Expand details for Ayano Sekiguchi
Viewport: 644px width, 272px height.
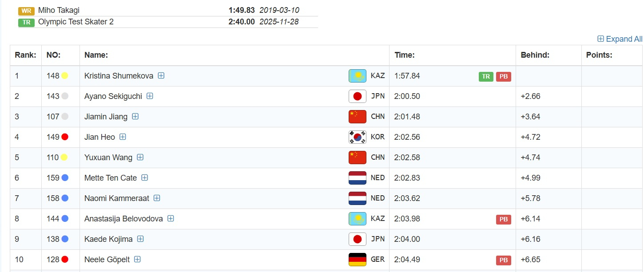[x=150, y=96]
